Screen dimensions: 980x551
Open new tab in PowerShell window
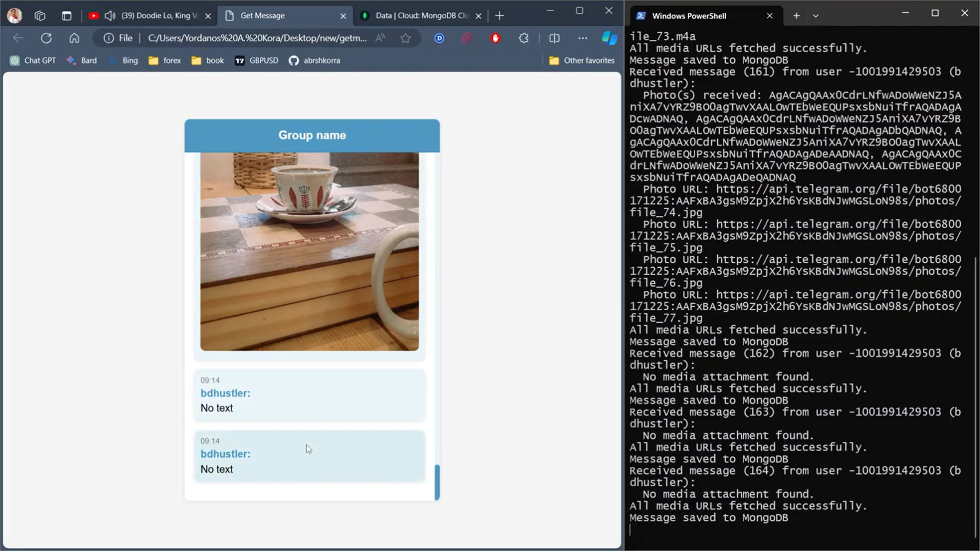[x=796, y=16]
